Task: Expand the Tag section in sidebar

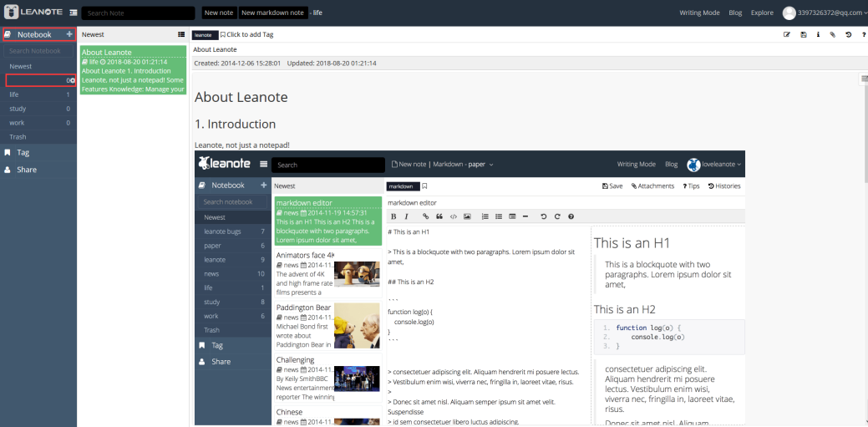Action: click(x=38, y=153)
